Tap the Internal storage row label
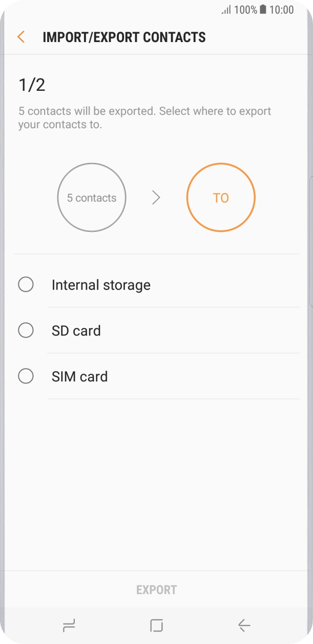Image resolution: width=313 pixels, height=644 pixels. point(101,285)
